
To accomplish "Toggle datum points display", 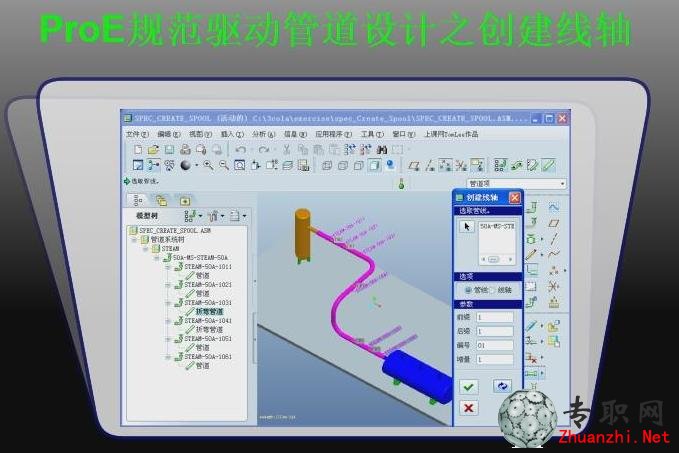I will (446, 165).
